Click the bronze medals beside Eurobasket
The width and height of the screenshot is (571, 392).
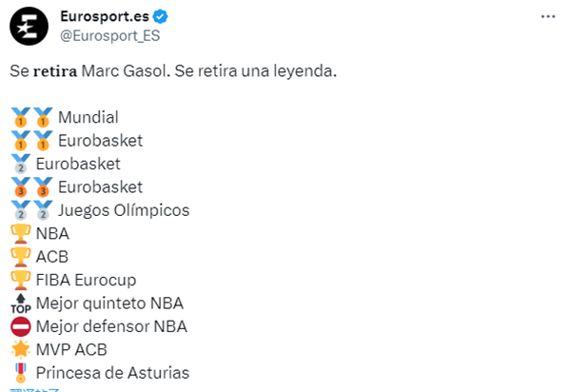[x=31, y=187]
